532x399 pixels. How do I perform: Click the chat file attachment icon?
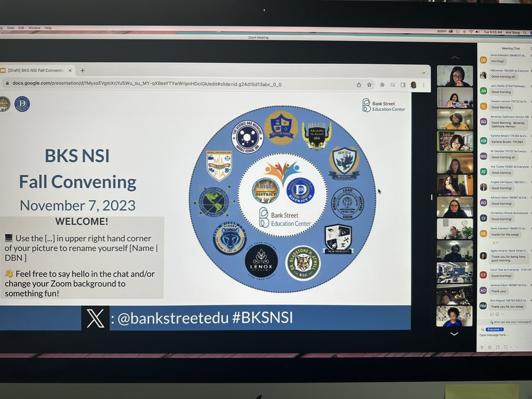[498, 347]
